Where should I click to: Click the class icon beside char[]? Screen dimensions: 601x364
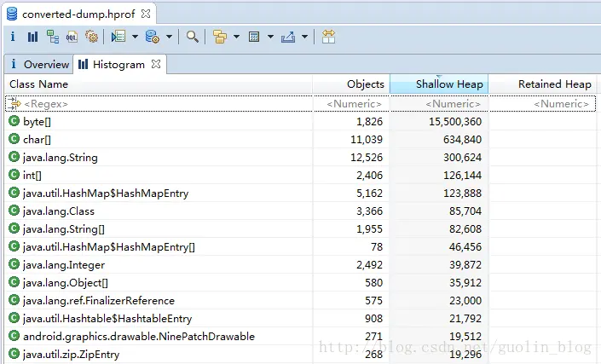click(14, 139)
